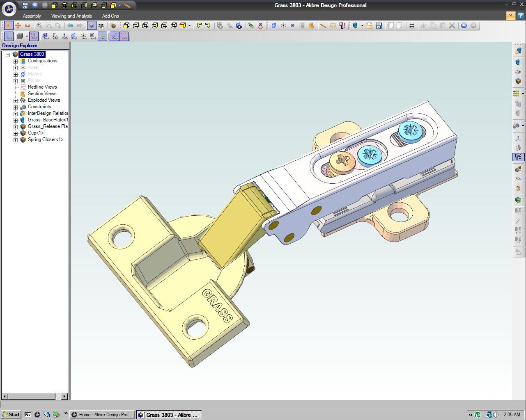
Task: Open the title bar view cube dropdown
Action: pos(120,5)
